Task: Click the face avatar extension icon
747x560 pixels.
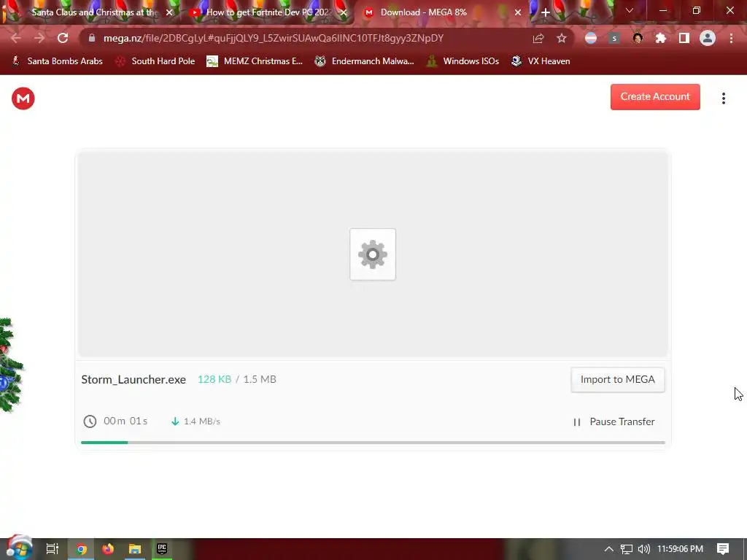Action: 638,38
